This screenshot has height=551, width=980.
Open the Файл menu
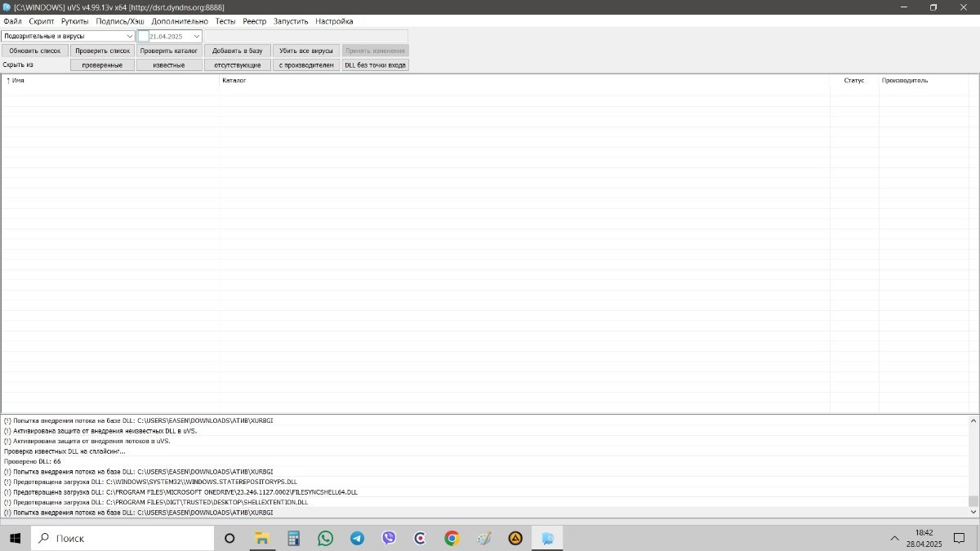12,21
